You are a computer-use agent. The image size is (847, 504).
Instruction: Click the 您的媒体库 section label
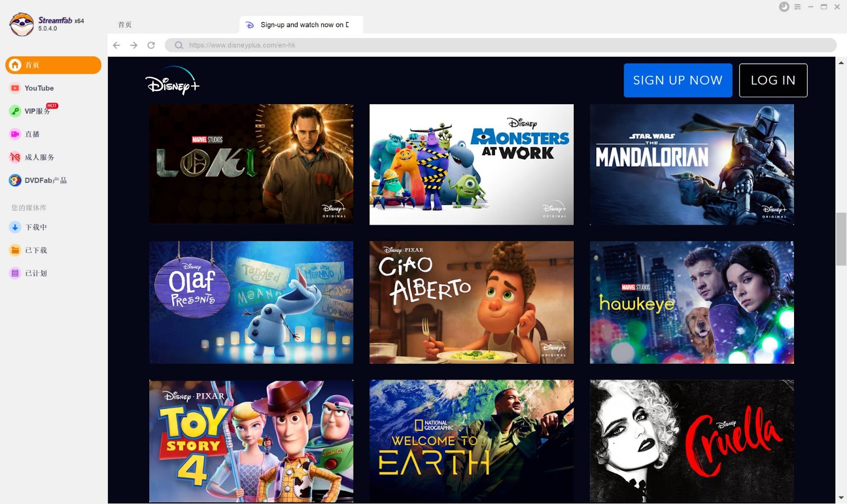point(29,208)
